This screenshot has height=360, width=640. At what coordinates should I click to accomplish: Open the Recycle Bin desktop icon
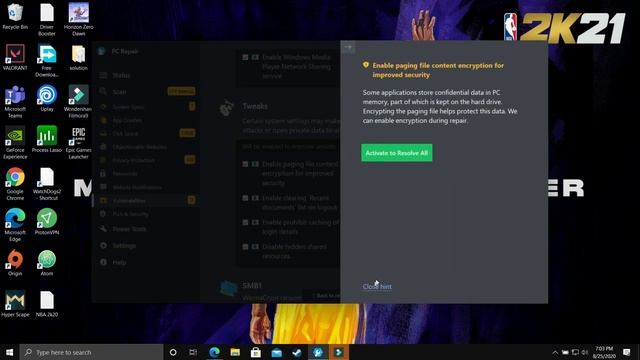tap(15, 16)
